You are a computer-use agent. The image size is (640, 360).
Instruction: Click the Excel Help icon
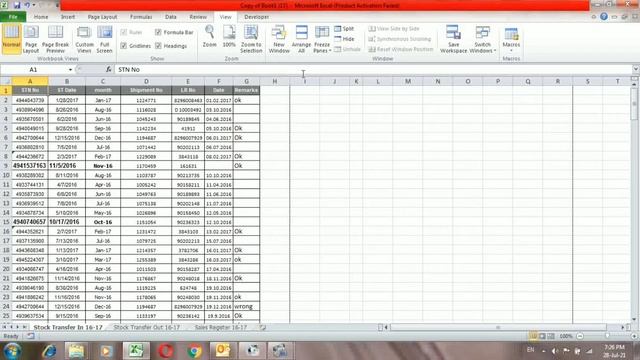click(x=604, y=17)
